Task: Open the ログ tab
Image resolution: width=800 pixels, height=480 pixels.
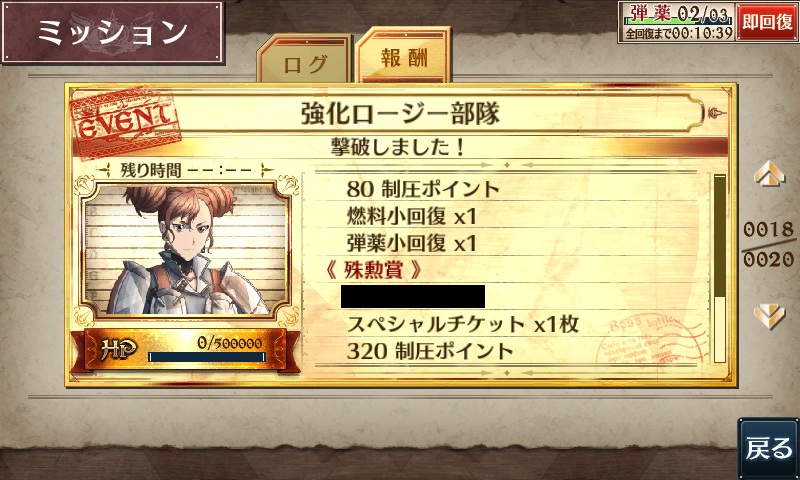Action: click(305, 60)
